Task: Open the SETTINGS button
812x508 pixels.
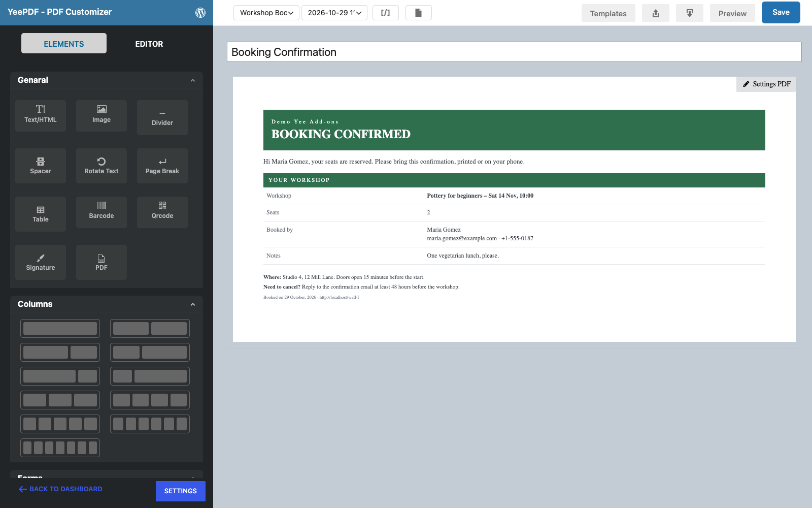Action: click(x=181, y=491)
